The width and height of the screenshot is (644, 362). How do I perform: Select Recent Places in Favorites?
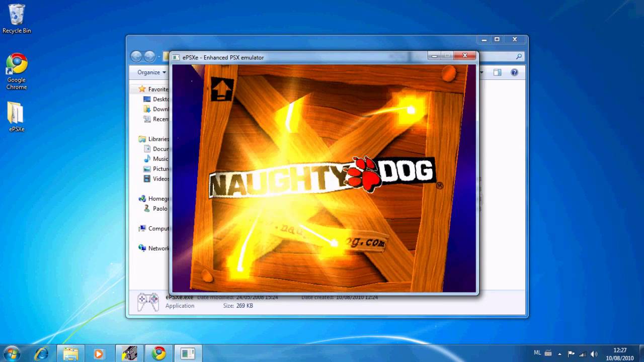[156, 119]
